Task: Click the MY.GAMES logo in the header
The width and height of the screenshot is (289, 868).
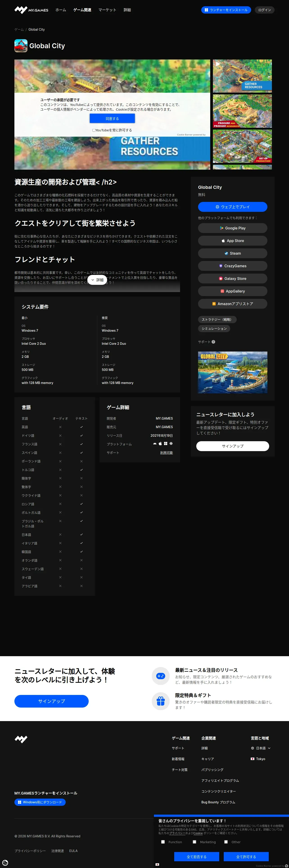Action: 31,10
